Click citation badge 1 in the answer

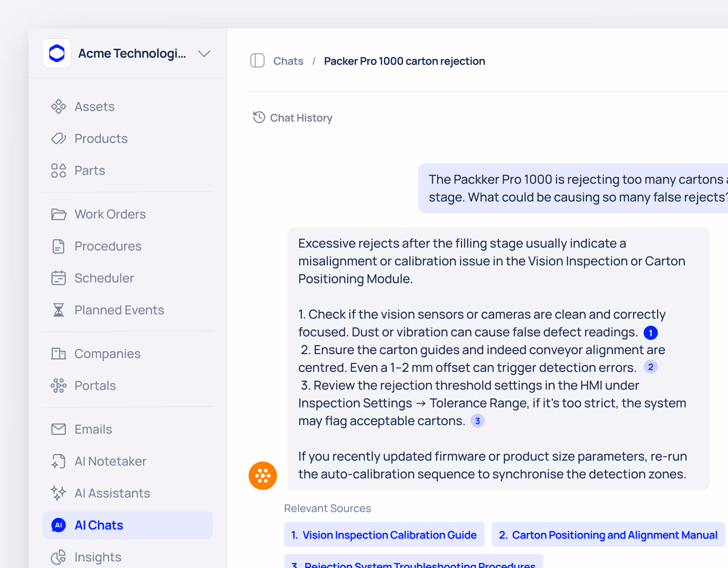[651, 333]
